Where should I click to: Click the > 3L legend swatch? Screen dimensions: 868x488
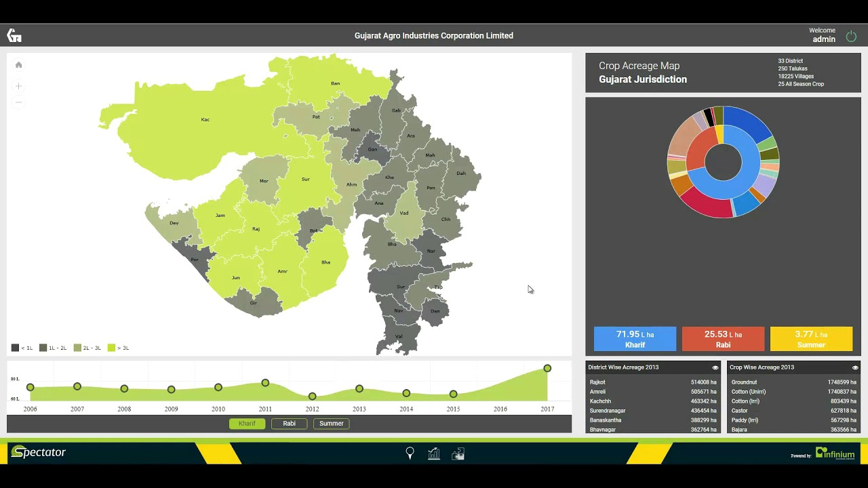coord(111,348)
